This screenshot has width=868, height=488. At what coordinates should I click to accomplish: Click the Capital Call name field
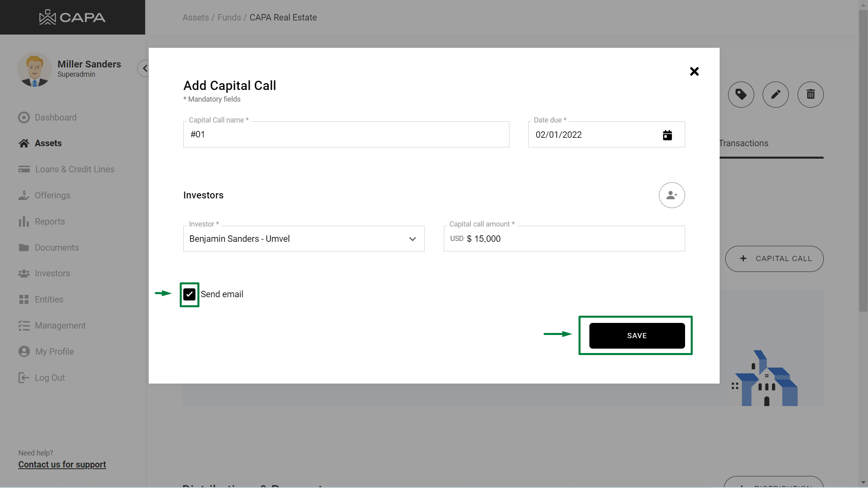pyautogui.click(x=346, y=135)
